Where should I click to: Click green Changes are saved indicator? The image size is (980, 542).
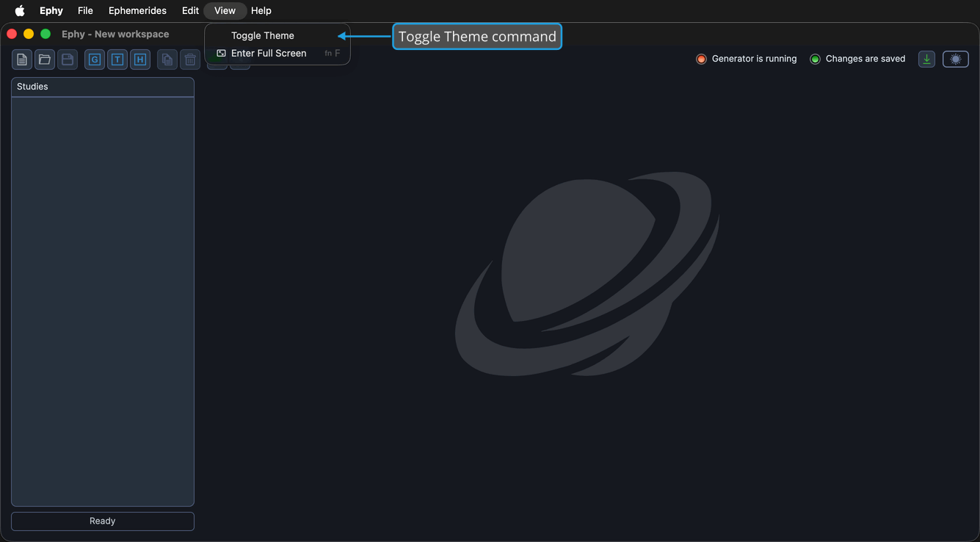coord(815,59)
